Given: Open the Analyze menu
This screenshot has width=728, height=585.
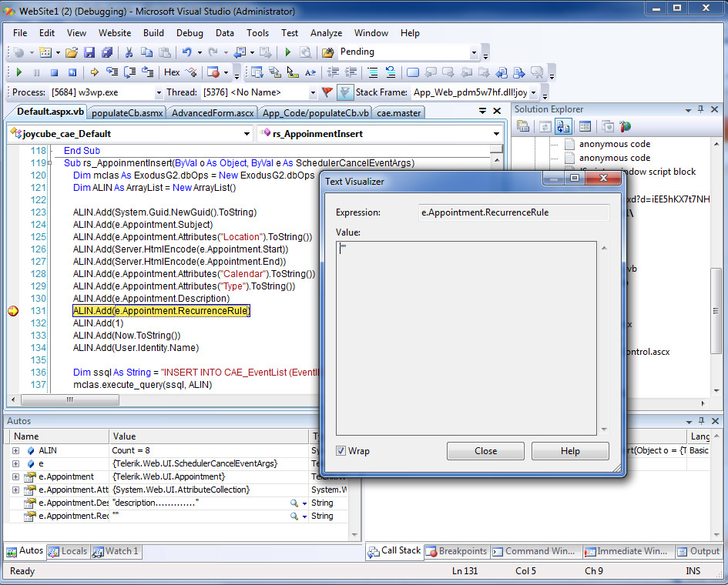Looking at the screenshot, I should pyautogui.click(x=326, y=33).
